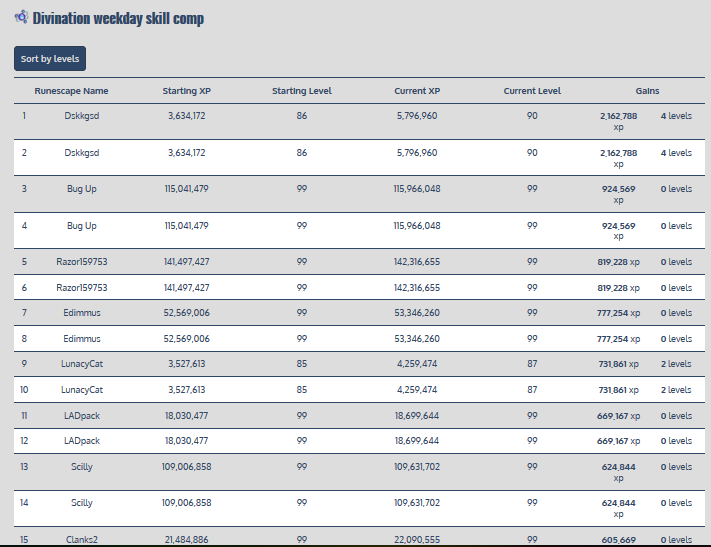Select the Starting XP column header
Image resolution: width=711 pixels, height=547 pixels.
coord(187,91)
